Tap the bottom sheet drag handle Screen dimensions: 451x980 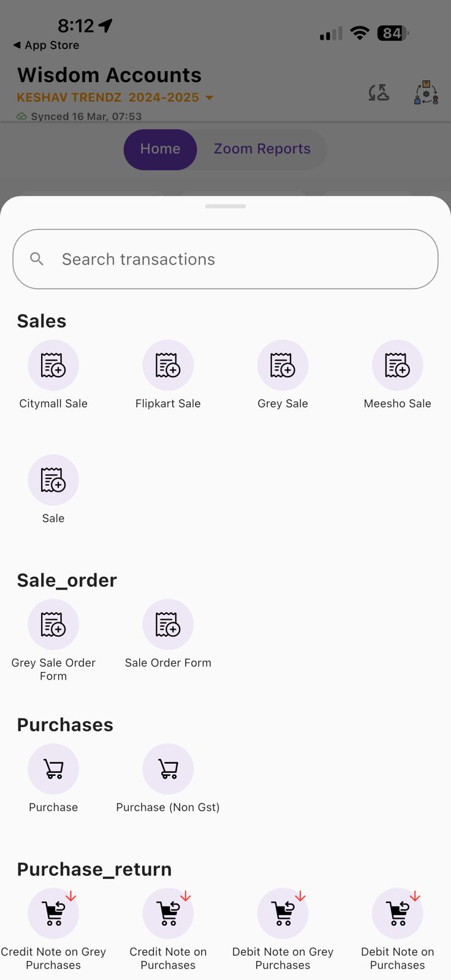(x=225, y=206)
